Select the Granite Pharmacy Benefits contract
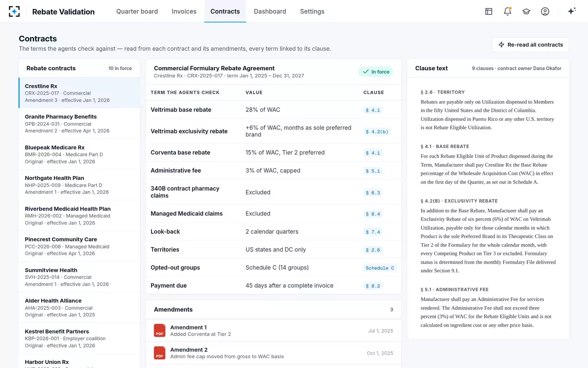588x368 pixels. [79, 123]
